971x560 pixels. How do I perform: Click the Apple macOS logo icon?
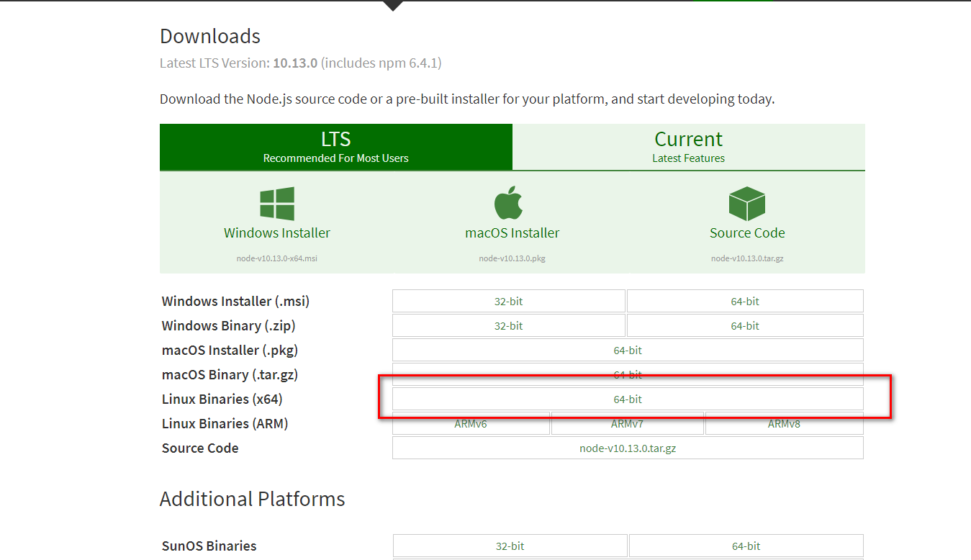click(x=510, y=203)
